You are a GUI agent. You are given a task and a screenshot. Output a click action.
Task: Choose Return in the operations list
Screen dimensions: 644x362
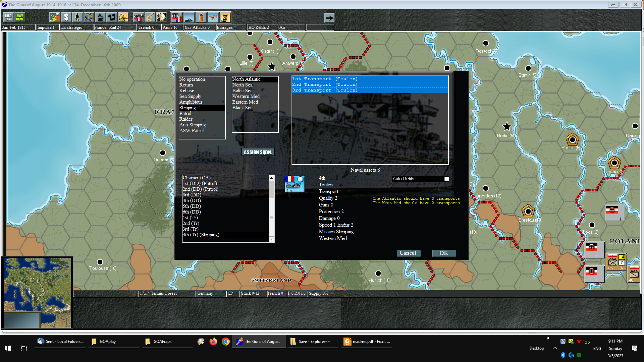coord(202,85)
